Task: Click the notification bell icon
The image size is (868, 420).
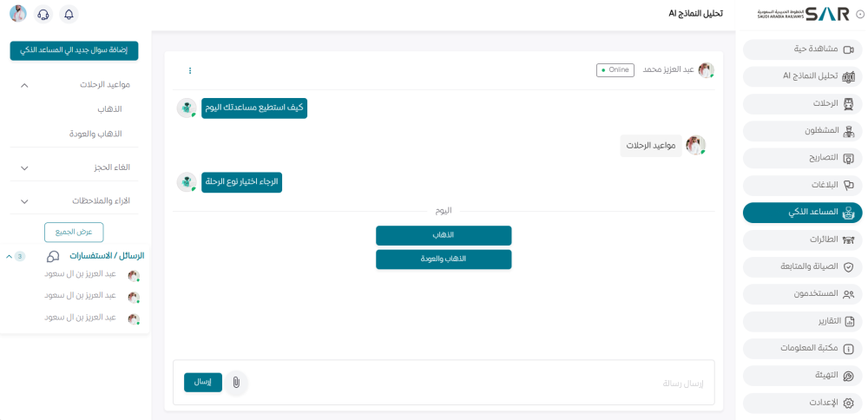Action: click(69, 14)
